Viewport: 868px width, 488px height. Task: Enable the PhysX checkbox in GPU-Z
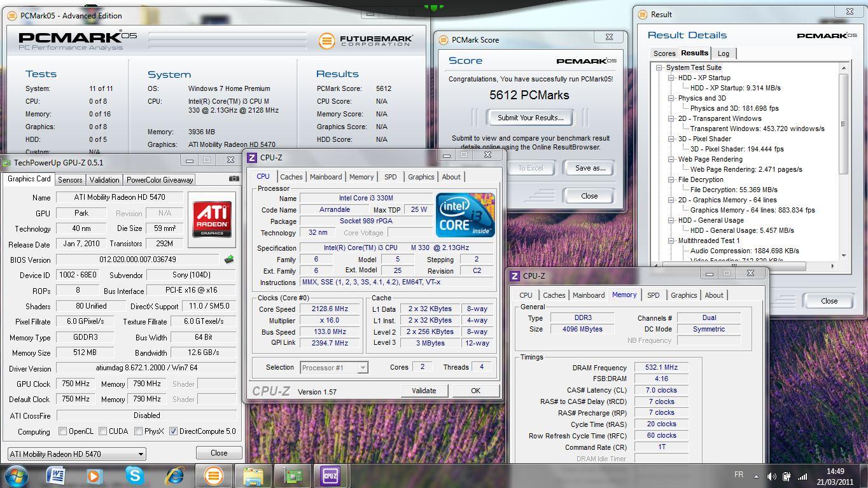pyautogui.click(x=138, y=431)
